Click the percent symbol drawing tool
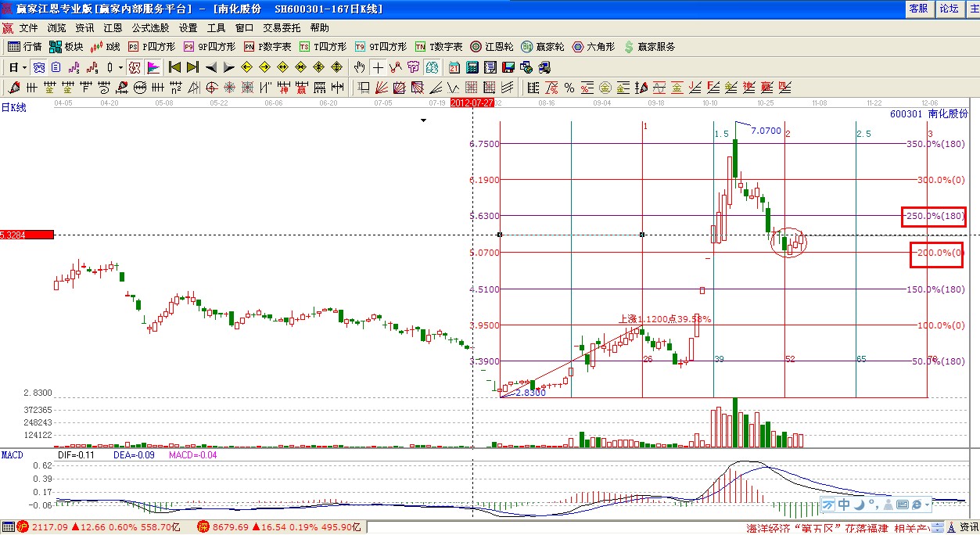The height and width of the screenshot is (535, 980). 569,88
